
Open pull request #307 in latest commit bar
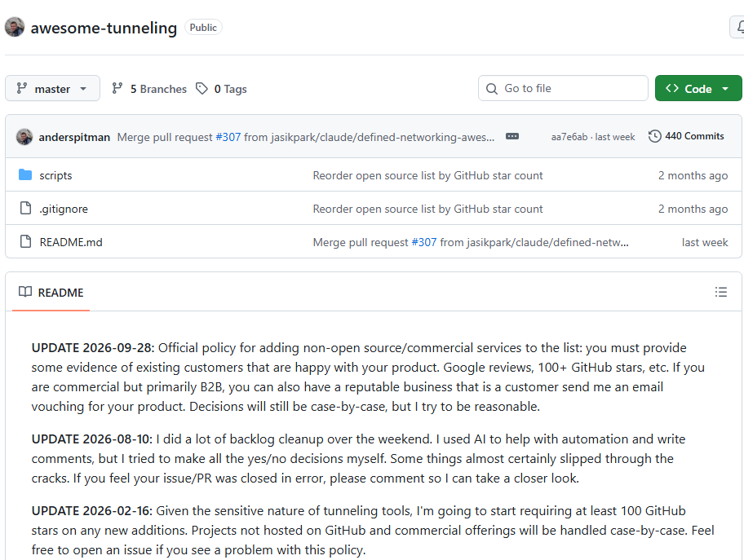228,137
